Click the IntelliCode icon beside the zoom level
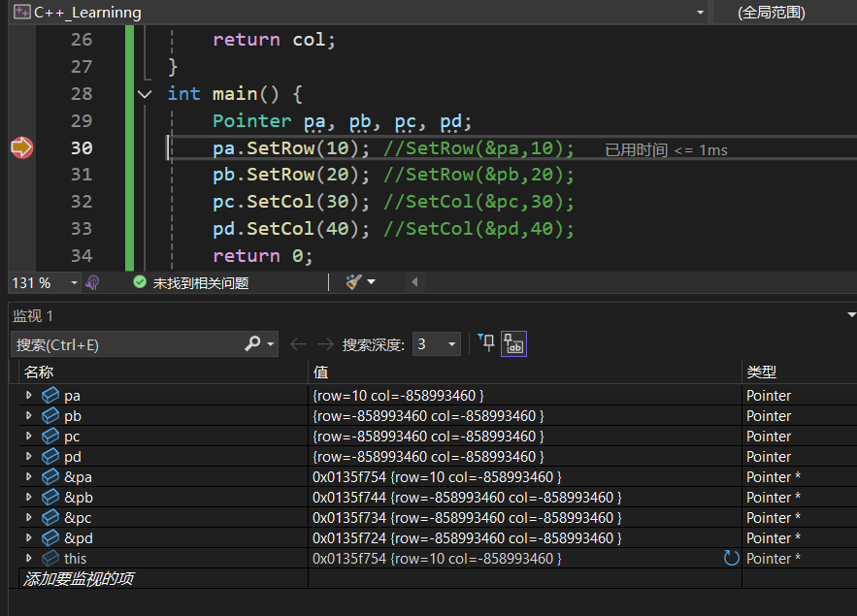Image resolution: width=857 pixels, height=616 pixels. click(x=93, y=282)
